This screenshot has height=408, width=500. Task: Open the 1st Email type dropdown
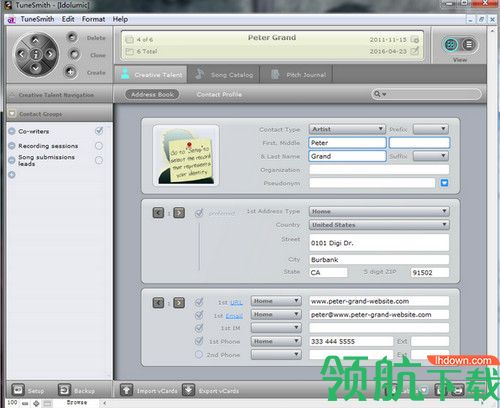pos(276,314)
